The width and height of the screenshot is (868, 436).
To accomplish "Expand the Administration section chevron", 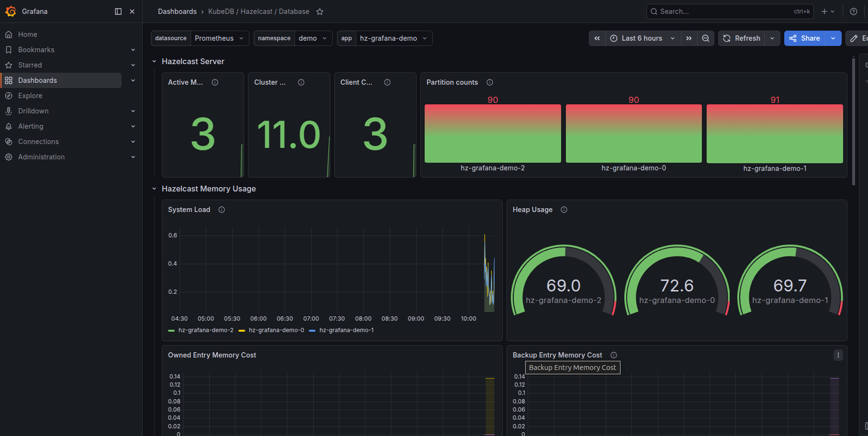I will point(133,157).
